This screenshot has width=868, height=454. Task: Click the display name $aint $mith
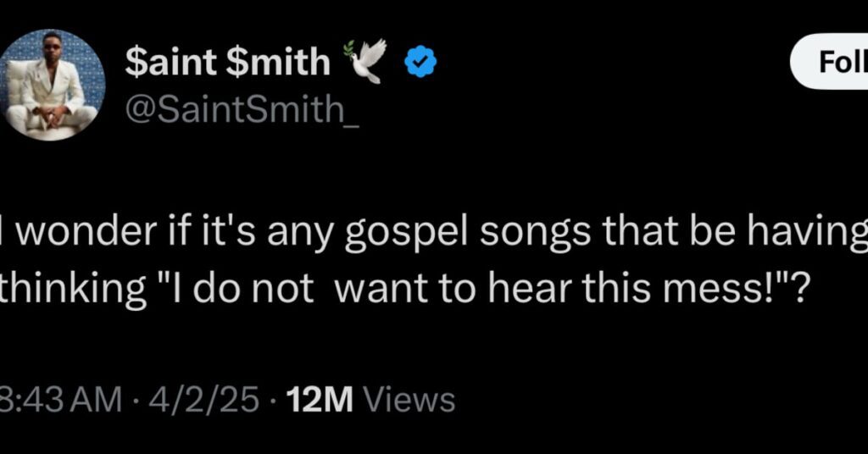[227, 62]
